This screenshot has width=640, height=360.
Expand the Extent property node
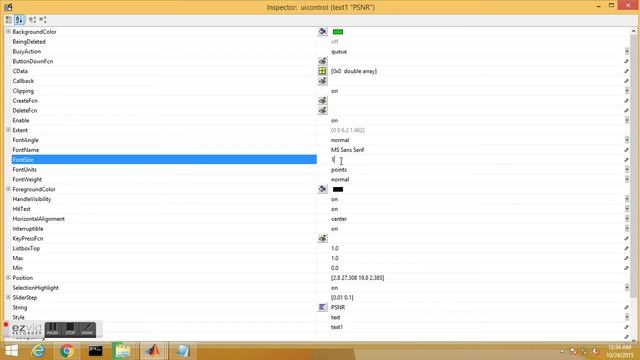[x=8, y=130]
